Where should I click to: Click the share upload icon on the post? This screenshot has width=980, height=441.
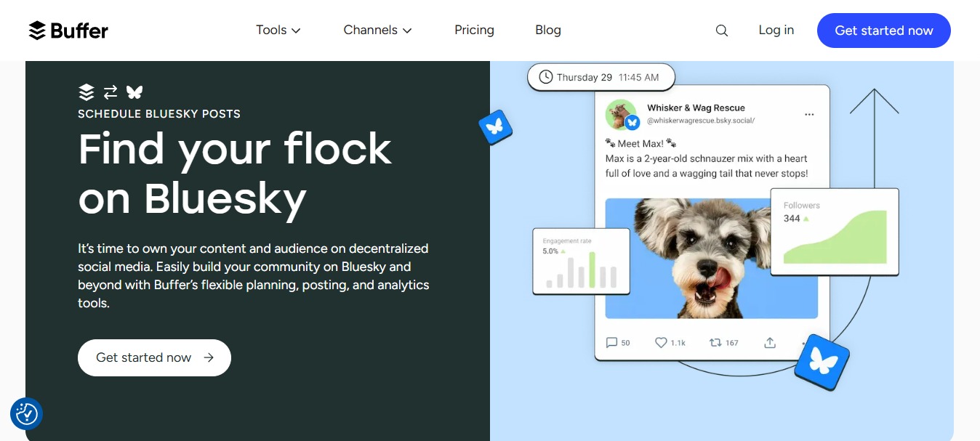point(770,341)
